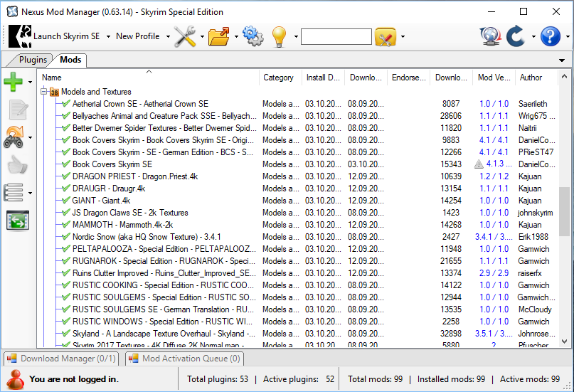Screen dimensions: 574x392
Task: Click the green arrows window icon in sidebar
Action: 17,220
